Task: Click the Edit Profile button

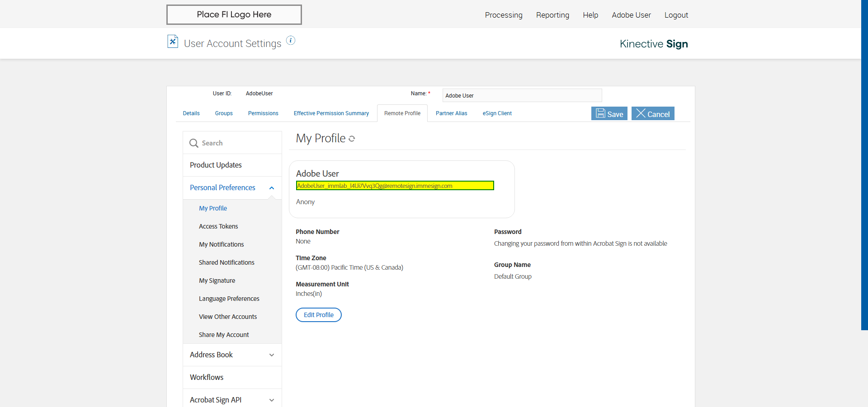Action: point(318,315)
